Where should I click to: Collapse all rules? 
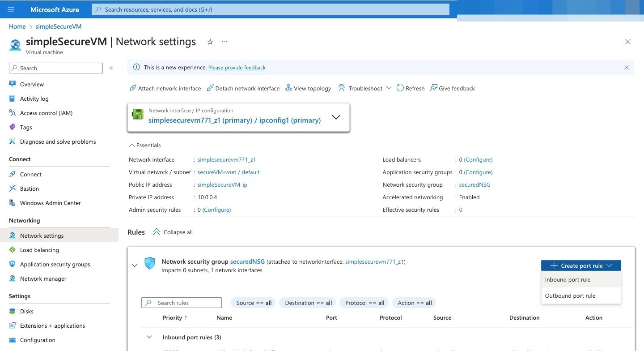173,232
